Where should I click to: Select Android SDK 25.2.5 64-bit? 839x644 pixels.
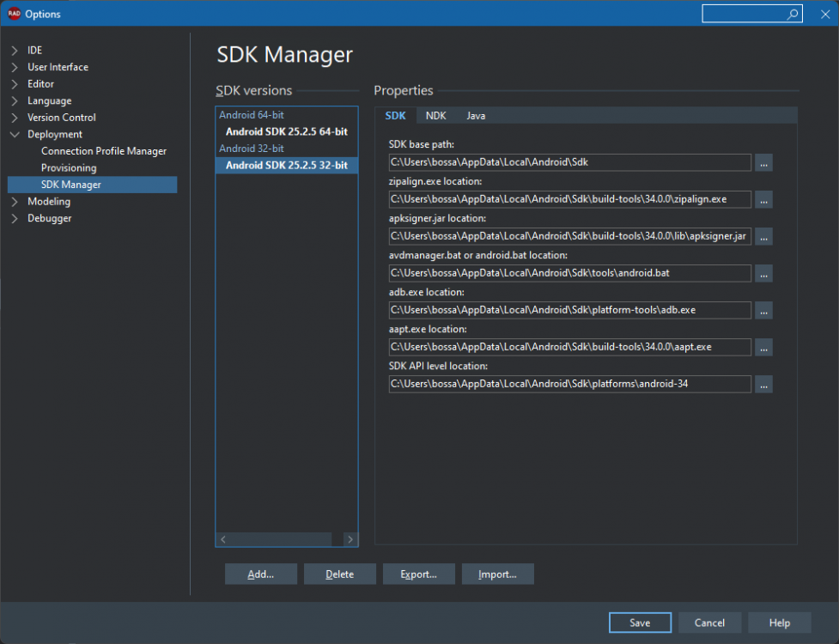(287, 131)
